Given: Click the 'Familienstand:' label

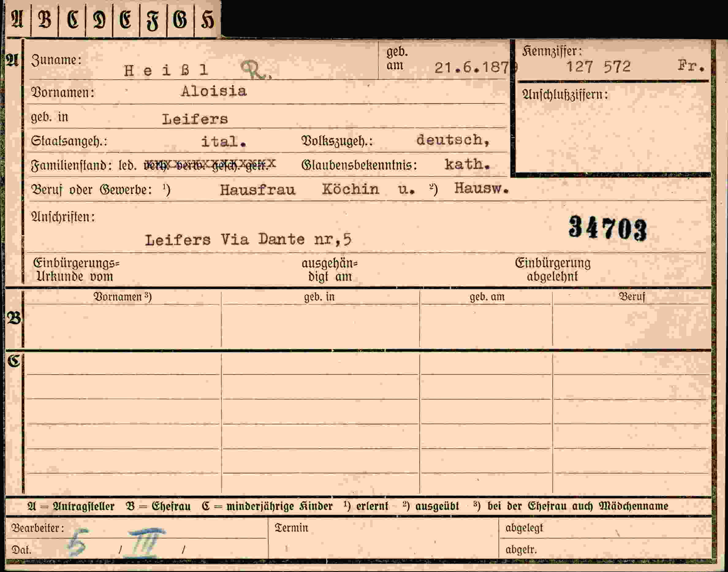Looking at the screenshot, I should 71,166.
